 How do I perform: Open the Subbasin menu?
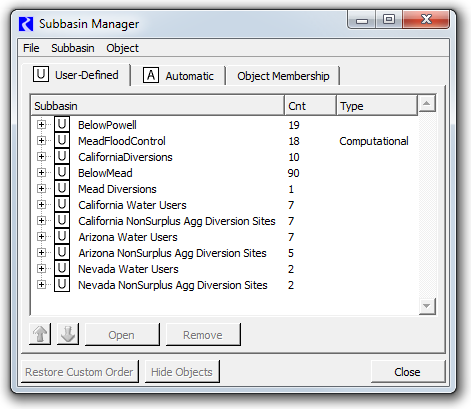point(73,48)
